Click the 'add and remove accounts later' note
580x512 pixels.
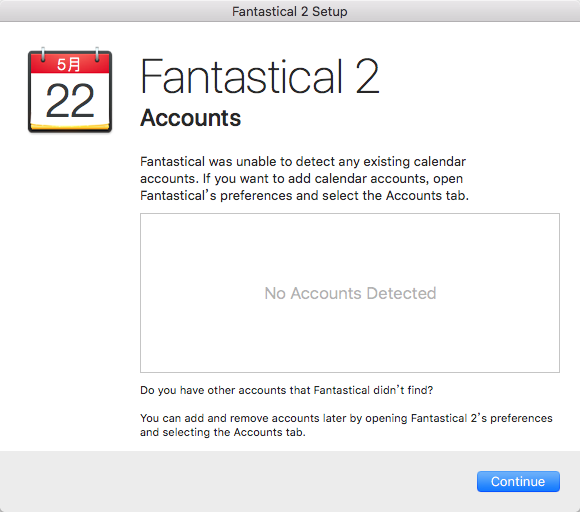point(346,425)
